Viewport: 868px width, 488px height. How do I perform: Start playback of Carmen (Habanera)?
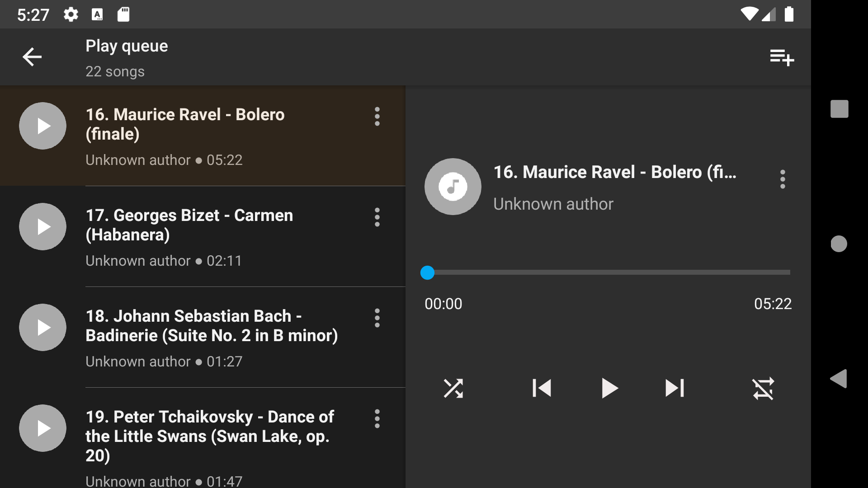point(42,226)
